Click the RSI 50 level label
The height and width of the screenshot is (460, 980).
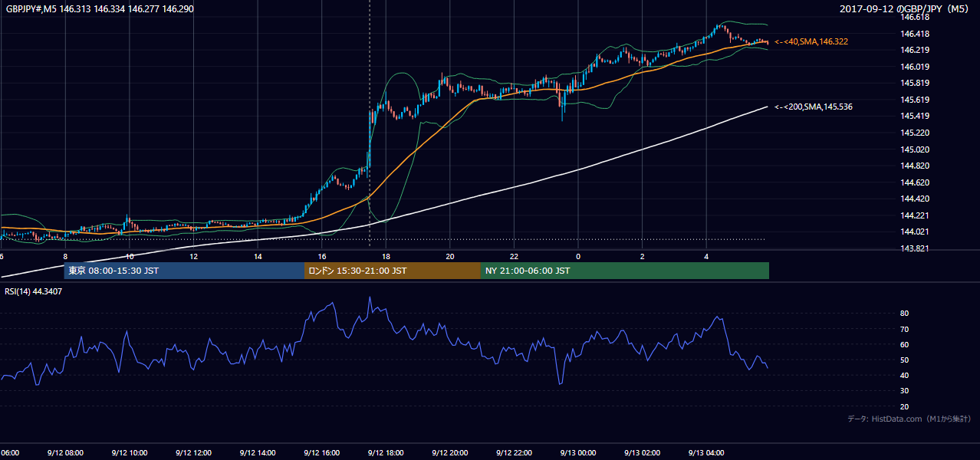coord(905,360)
